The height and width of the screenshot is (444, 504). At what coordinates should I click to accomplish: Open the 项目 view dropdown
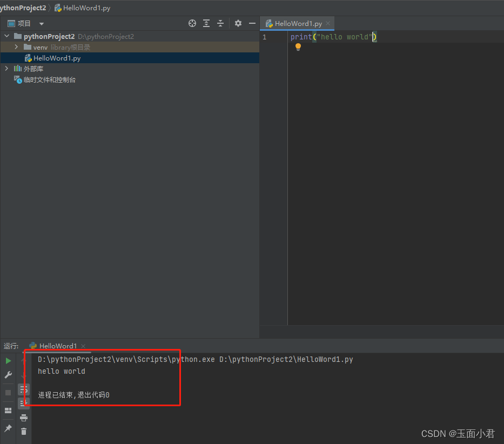(x=42, y=24)
